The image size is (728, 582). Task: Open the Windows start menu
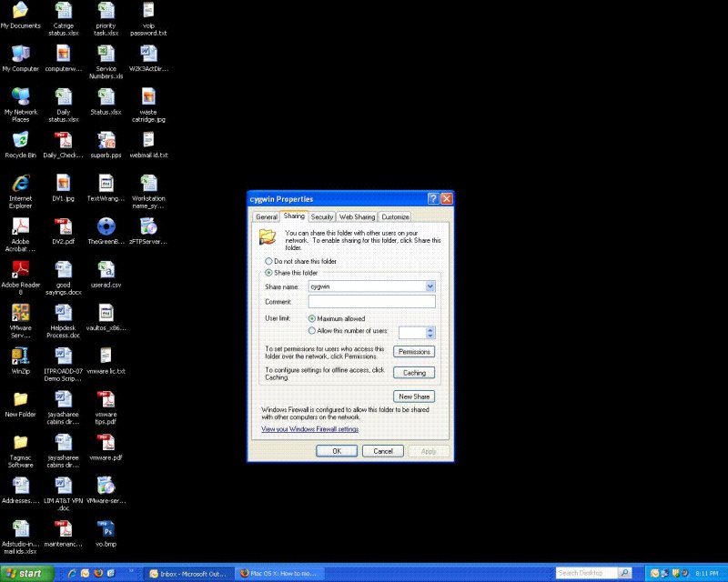[x=26, y=574]
